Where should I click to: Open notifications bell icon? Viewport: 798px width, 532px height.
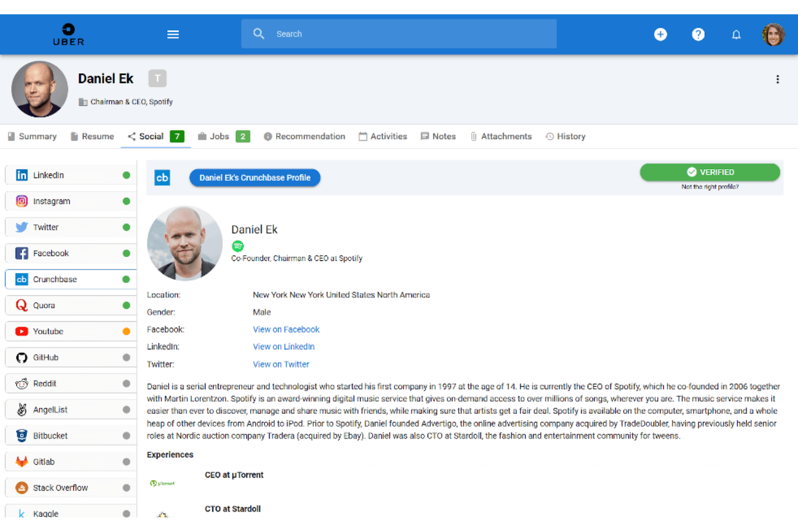pyautogui.click(x=736, y=34)
